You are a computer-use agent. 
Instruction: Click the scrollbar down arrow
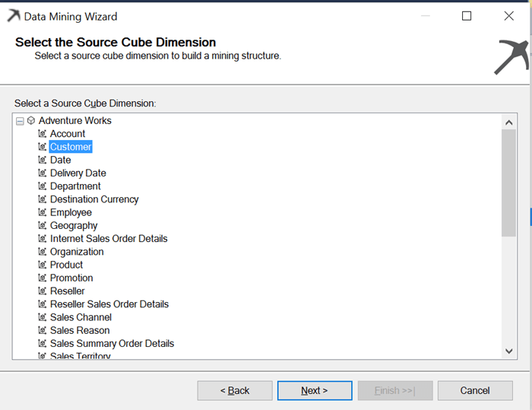(x=509, y=351)
